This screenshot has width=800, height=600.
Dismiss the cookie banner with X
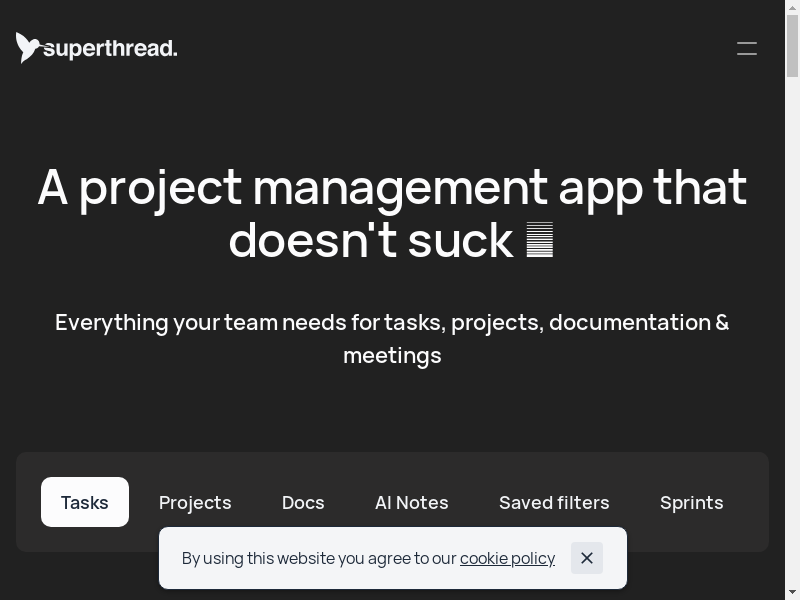[x=587, y=558]
